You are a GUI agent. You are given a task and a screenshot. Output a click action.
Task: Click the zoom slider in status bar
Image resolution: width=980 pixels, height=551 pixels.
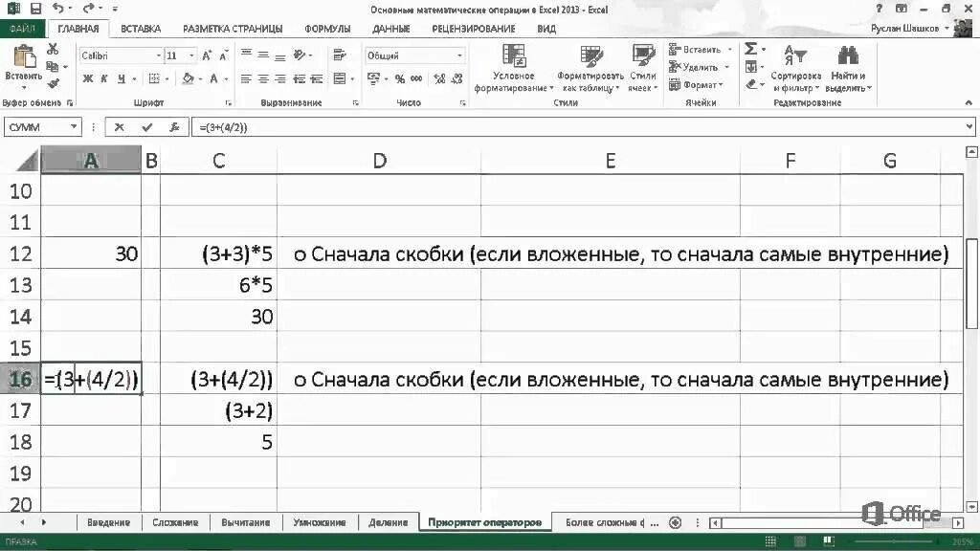click(894, 541)
